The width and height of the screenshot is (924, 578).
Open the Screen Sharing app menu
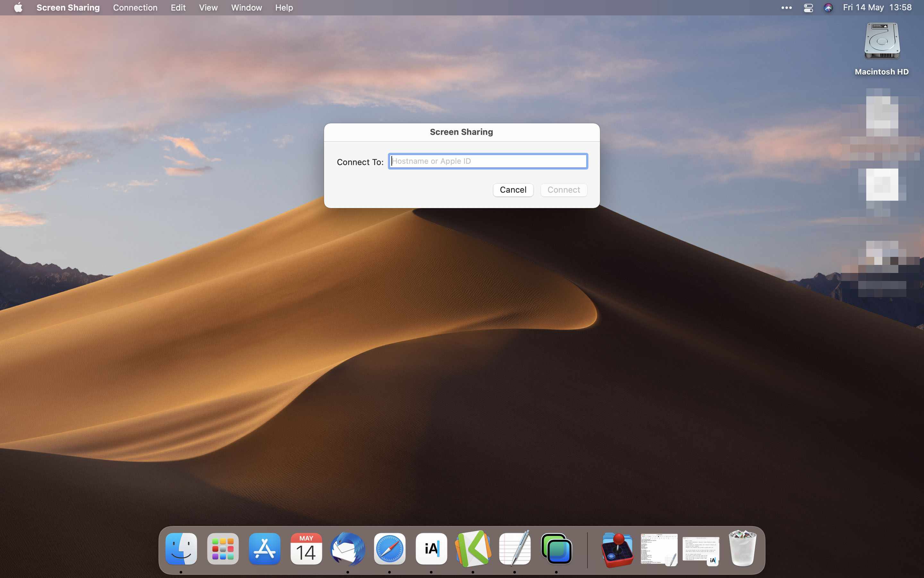pyautogui.click(x=68, y=8)
